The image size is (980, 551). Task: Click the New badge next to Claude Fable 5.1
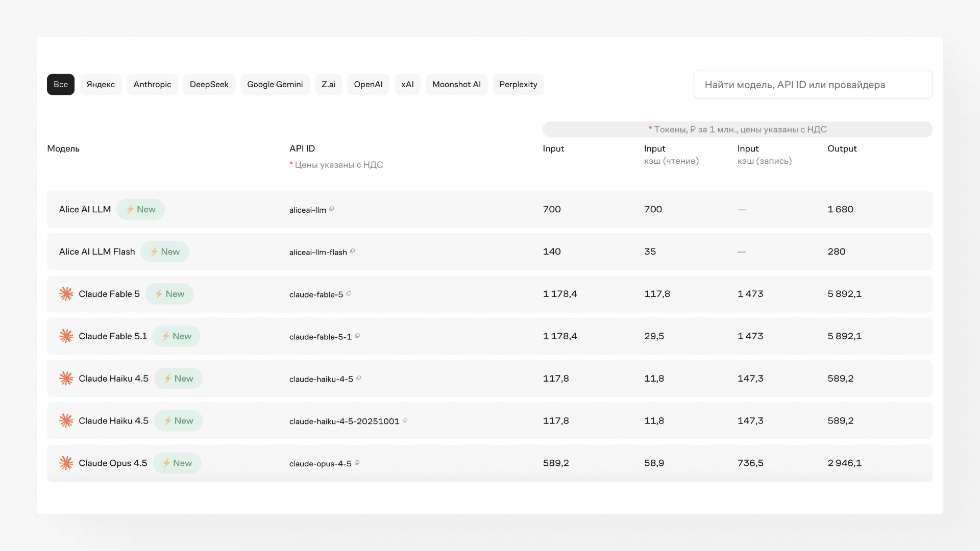(177, 336)
